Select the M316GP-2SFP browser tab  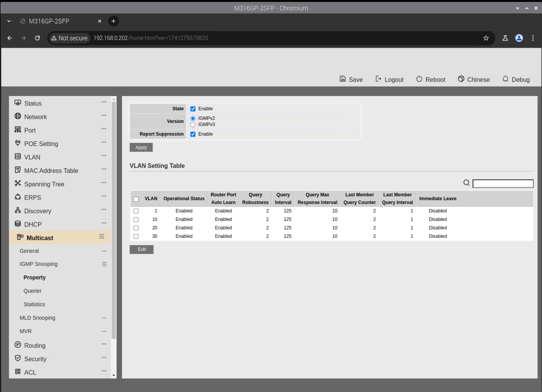tap(61, 21)
